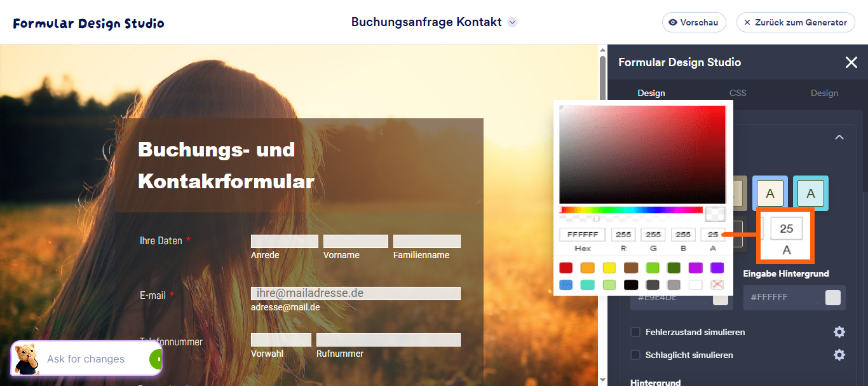Viewport: 868px width, 386px height.
Task: Collapse the color scheme section chevron
Action: pyautogui.click(x=839, y=137)
